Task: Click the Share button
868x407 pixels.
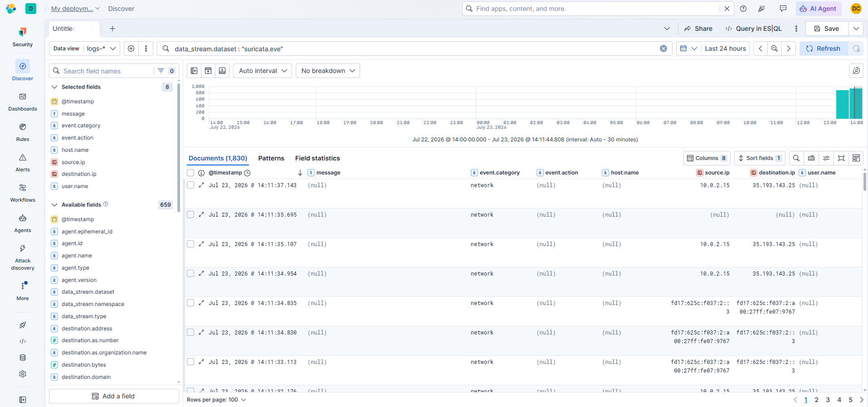Action: pos(698,29)
